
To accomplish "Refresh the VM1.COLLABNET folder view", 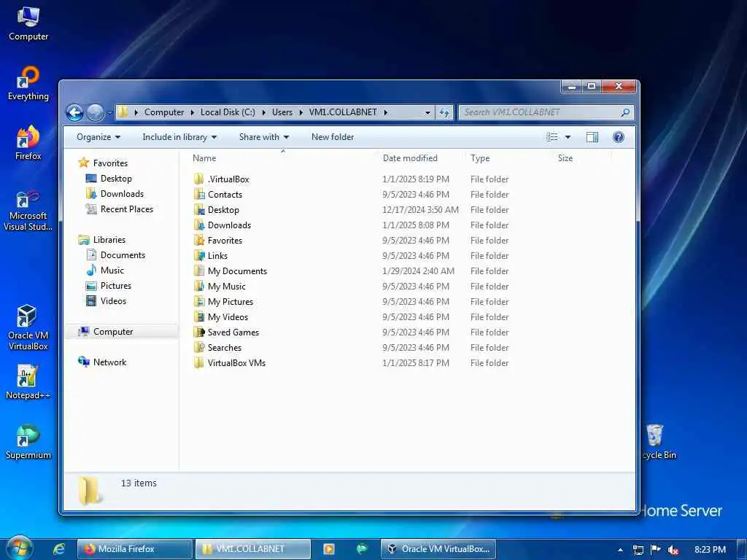I will pos(444,112).
